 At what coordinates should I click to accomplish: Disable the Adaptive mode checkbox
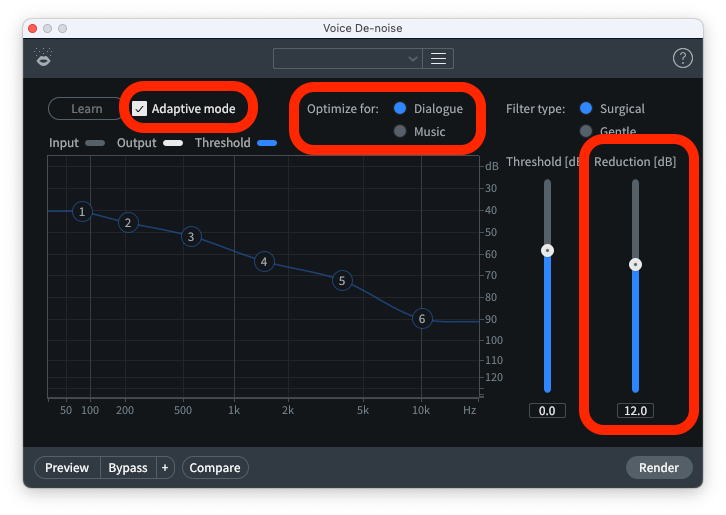click(x=140, y=109)
